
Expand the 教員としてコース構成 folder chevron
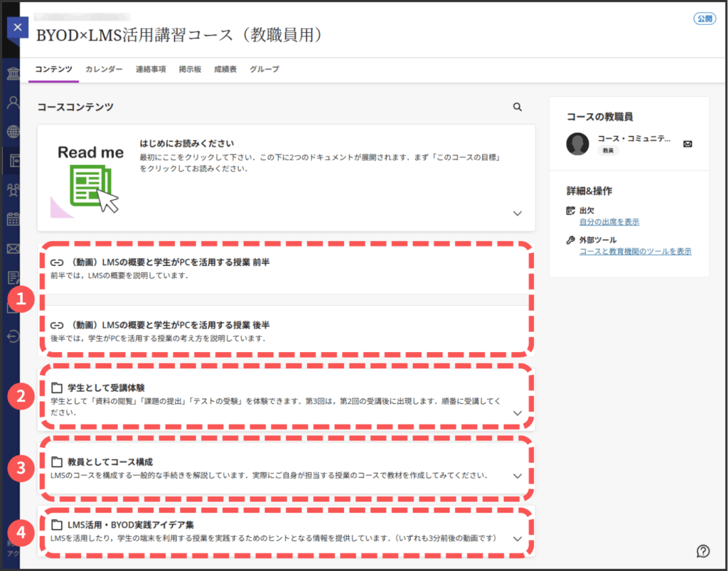518,476
